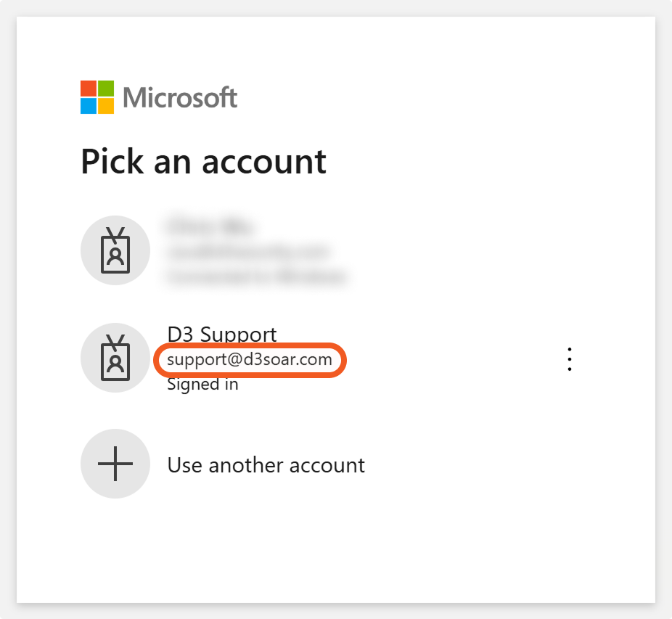
Task: Open the three-dot menu for D3 Support
Action: pos(570,359)
